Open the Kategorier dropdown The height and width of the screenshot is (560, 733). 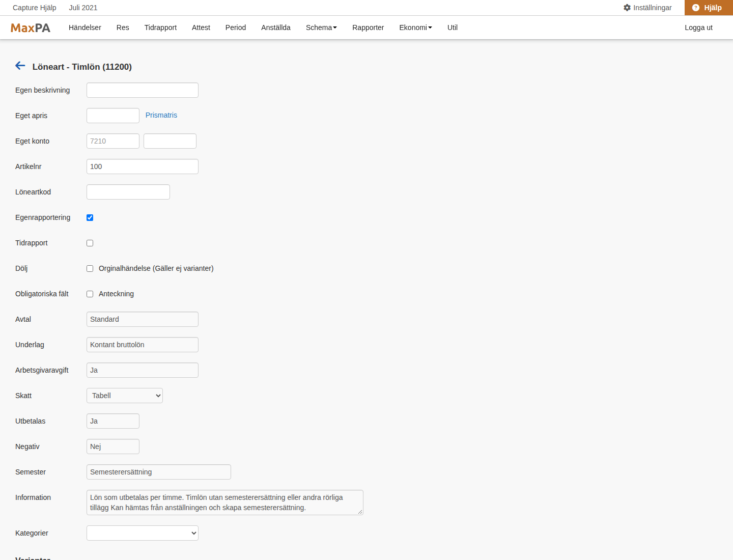pyautogui.click(x=143, y=533)
